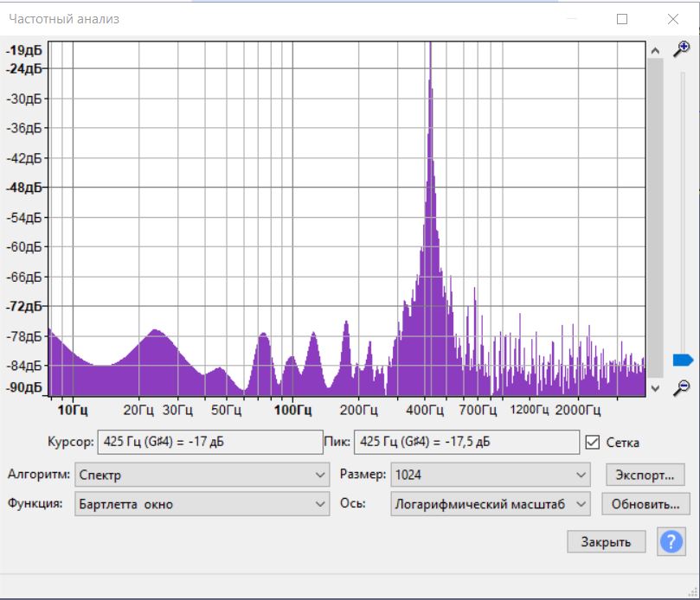Click the spectrum peak near 400Гц
The image size is (700, 600).
tap(430, 52)
